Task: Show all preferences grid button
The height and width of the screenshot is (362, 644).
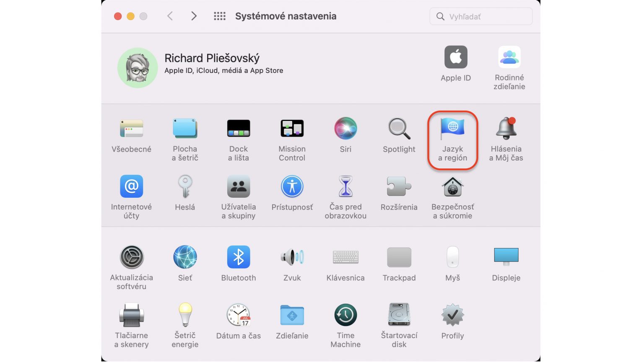Action: [x=220, y=16]
